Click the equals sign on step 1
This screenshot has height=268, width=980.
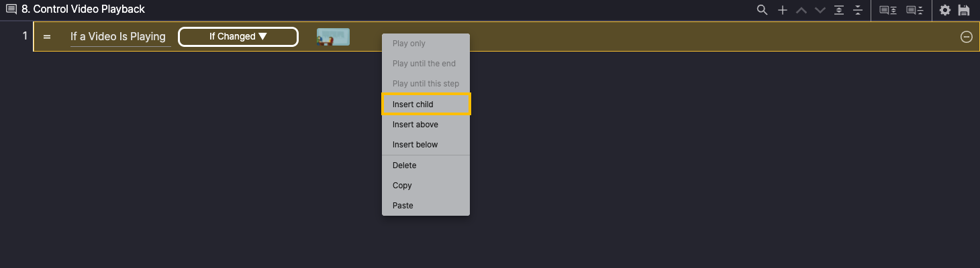click(x=47, y=37)
